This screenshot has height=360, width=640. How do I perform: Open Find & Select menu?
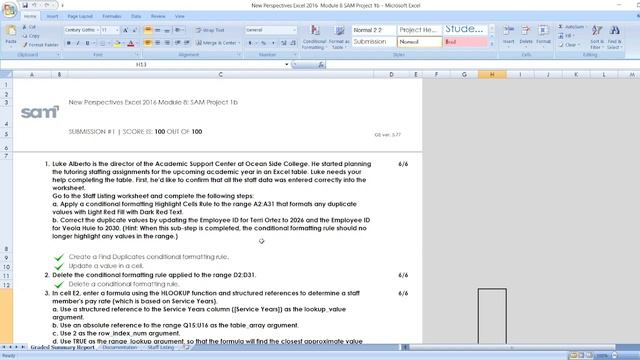pos(615,37)
